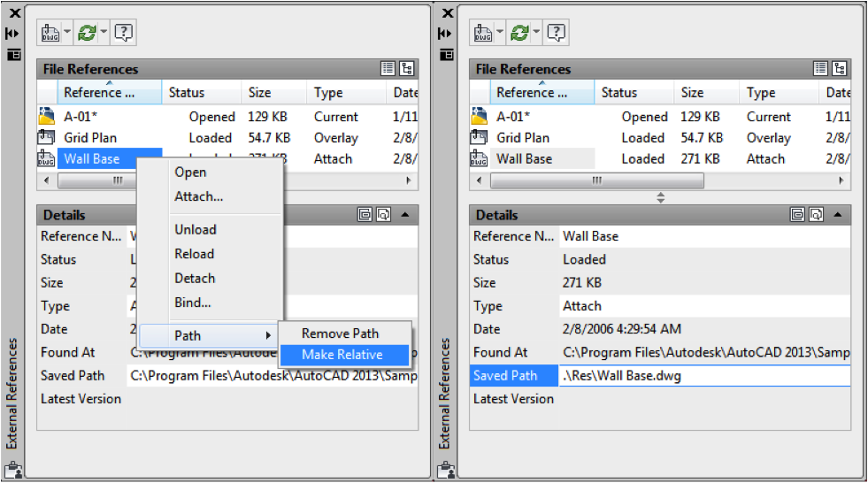
Task: Sort by Reference column in left list
Action: (110, 92)
